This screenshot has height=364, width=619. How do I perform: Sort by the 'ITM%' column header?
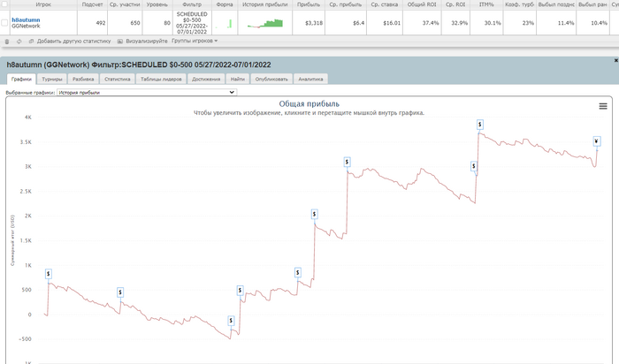coord(486,4)
